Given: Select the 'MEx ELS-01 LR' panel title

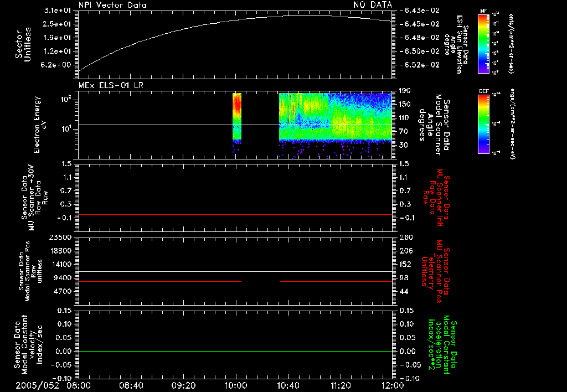Looking at the screenshot, I should pos(111,85).
